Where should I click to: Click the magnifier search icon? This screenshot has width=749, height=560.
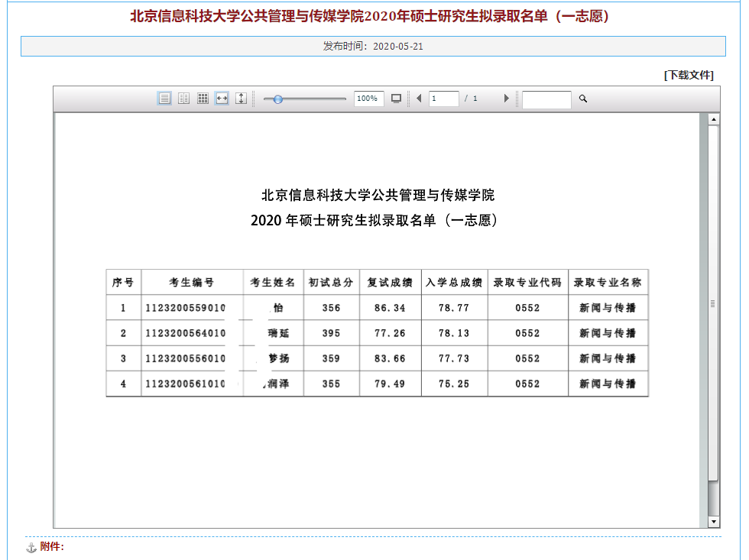[x=583, y=99]
